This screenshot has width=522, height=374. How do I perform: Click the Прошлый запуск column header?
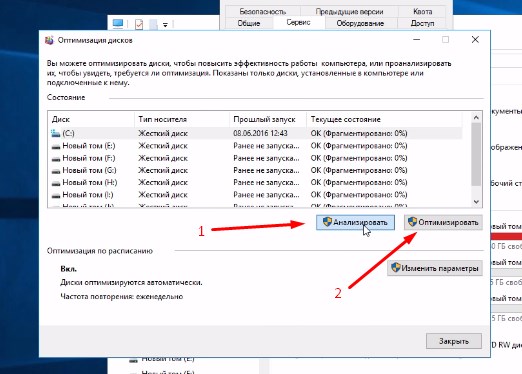pyautogui.click(x=268, y=119)
